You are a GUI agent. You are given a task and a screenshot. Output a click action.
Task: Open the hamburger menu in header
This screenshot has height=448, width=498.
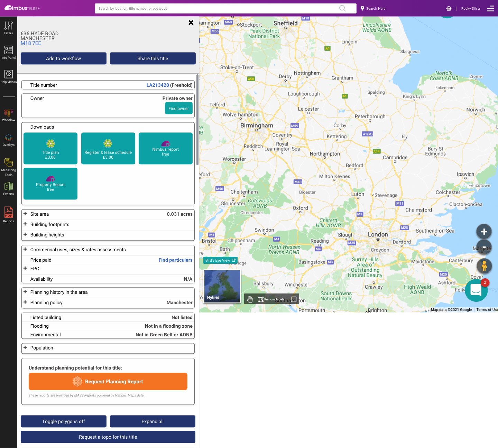tap(490, 8)
